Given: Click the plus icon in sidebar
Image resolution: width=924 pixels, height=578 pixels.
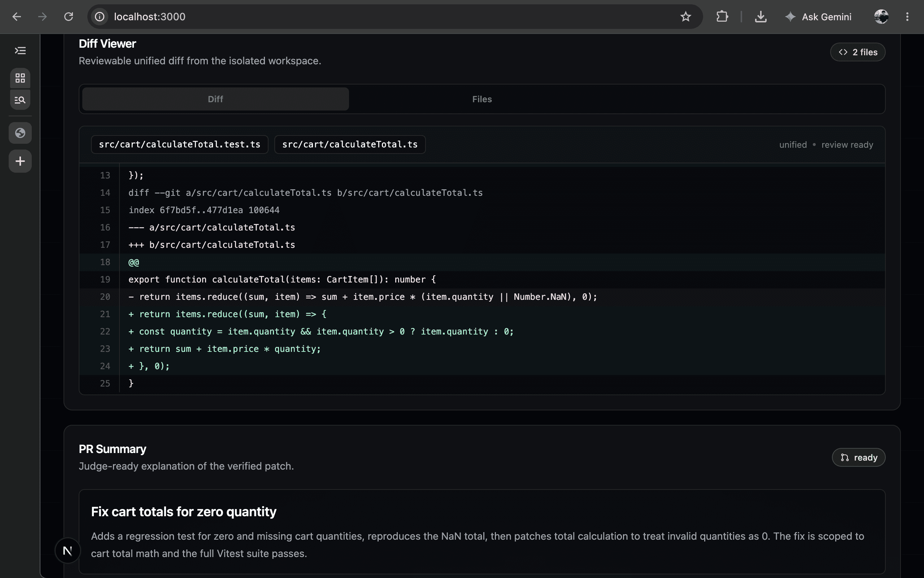Looking at the screenshot, I should coord(20,161).
